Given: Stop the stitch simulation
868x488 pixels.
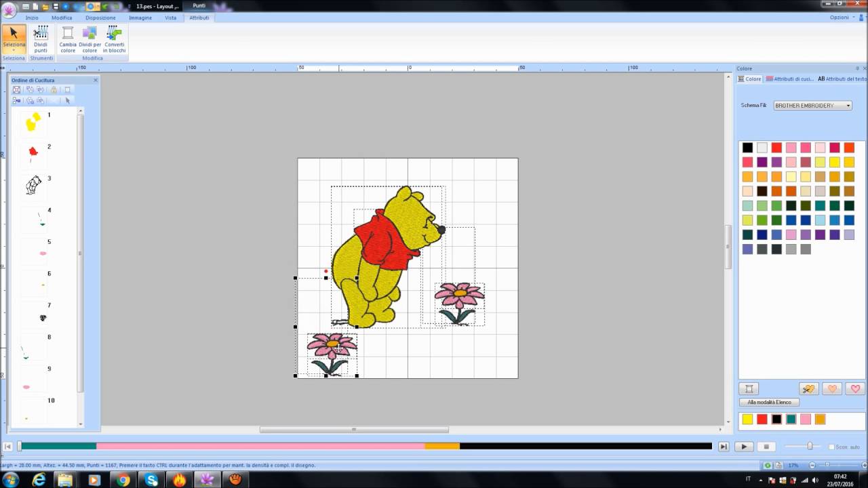Looking at the screenshot, I should click(x=766, y=447).
